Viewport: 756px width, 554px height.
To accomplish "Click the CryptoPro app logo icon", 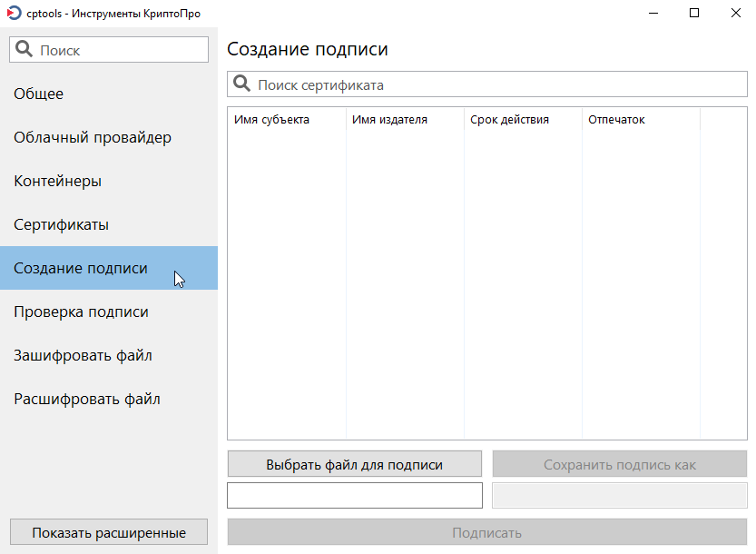I will click(14, 14).
